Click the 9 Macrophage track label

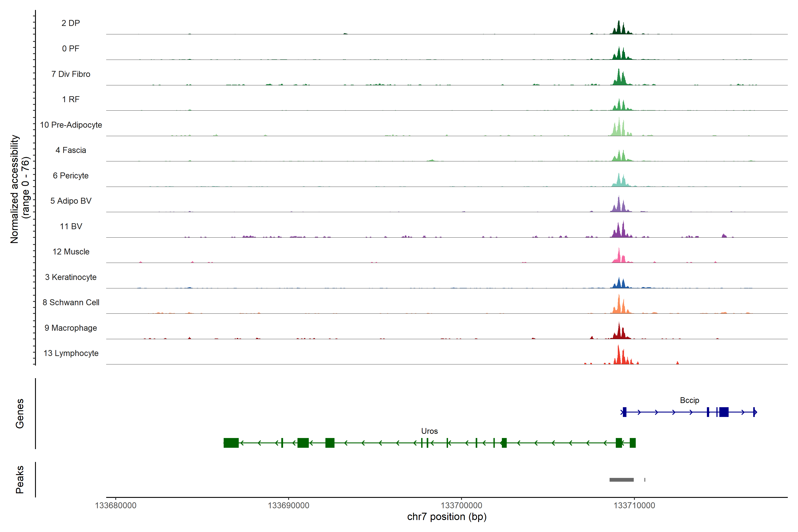point(70,328)
